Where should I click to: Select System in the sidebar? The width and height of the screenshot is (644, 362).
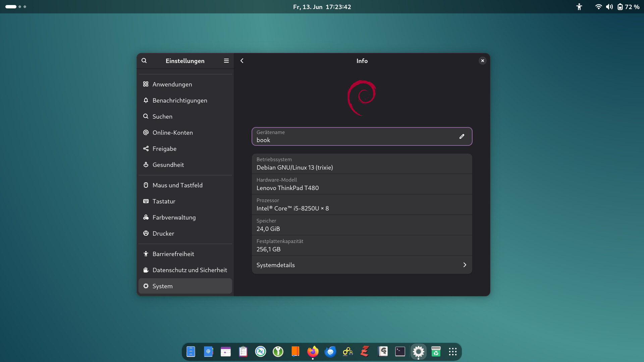(x=185, y=286)
